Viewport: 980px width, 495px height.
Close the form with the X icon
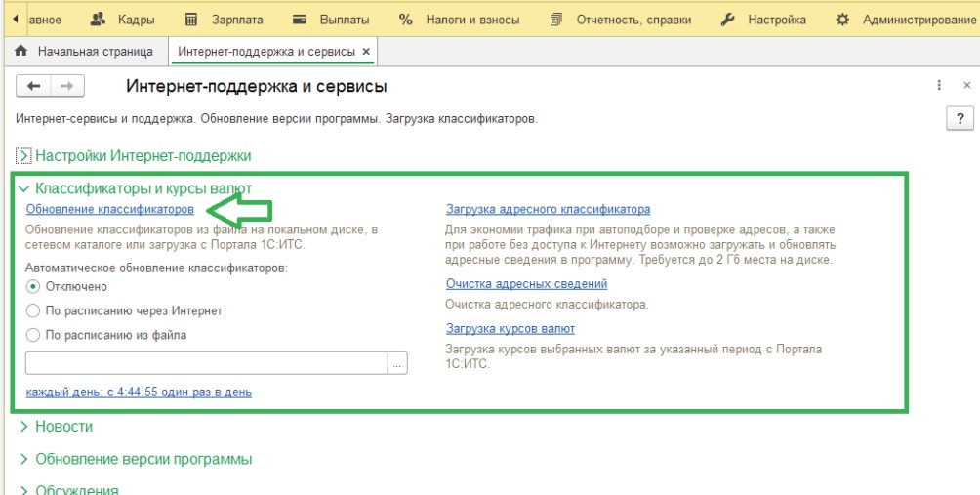[966, 86]
